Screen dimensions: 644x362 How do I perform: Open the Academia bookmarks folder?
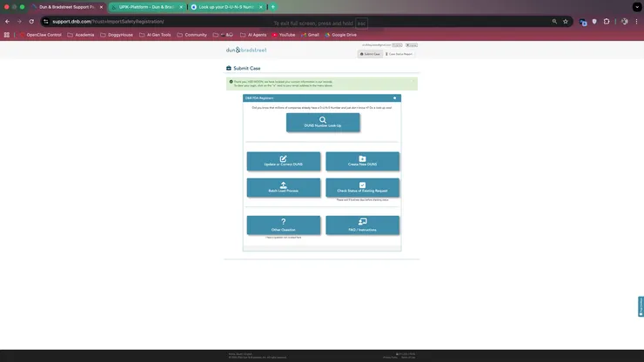[x=80, y=35]
